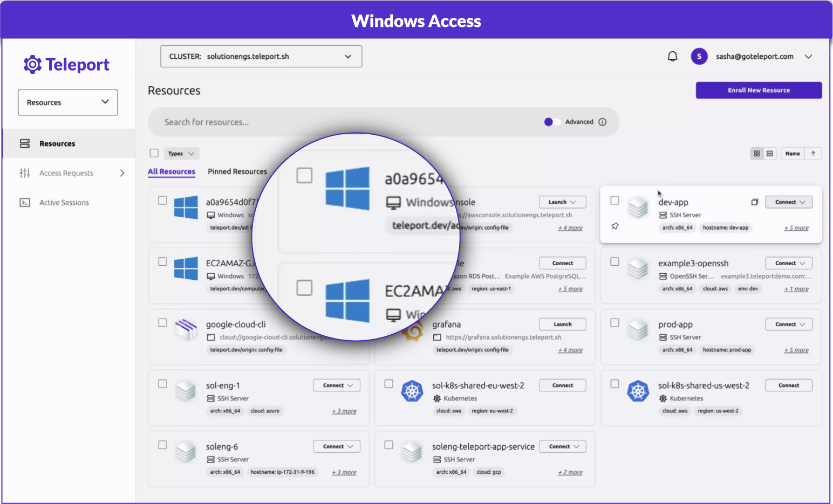
Task: Open the sidebar Resources dropdown
Action: (x=68, y=102)
